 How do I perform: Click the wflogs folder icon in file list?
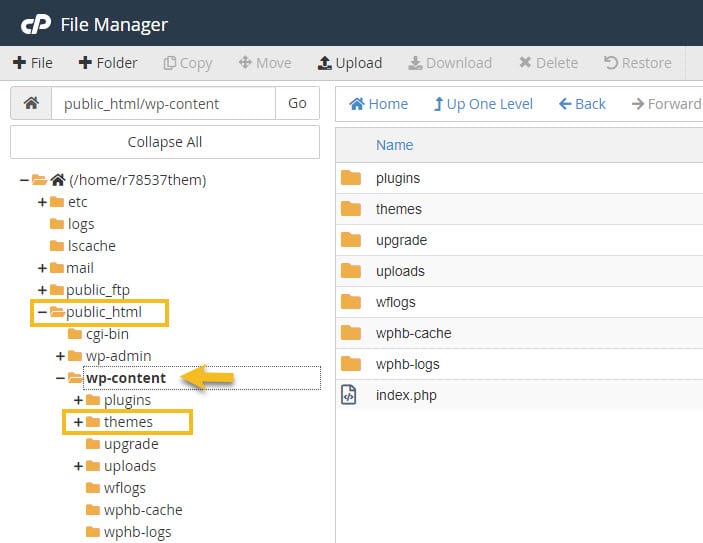tap(351, 302)
